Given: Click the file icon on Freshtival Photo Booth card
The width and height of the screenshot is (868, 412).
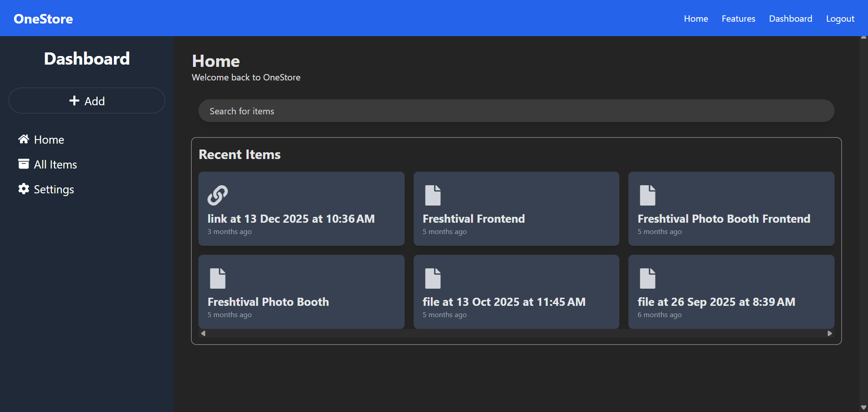Looking at the screenshot, I should point(217,278).
